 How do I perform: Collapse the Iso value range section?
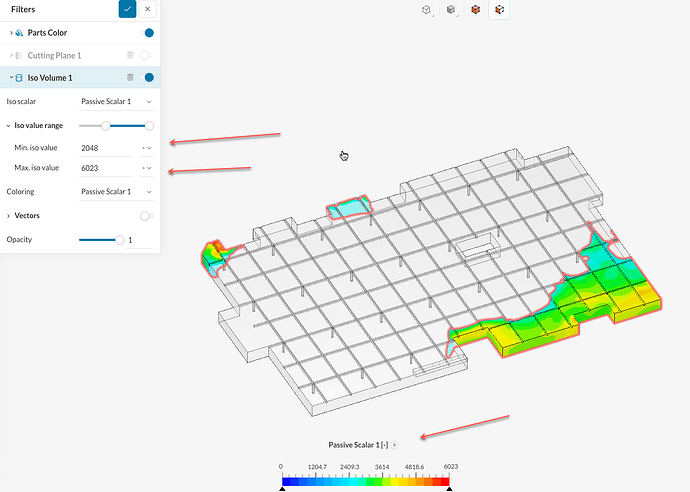[8, 126]
